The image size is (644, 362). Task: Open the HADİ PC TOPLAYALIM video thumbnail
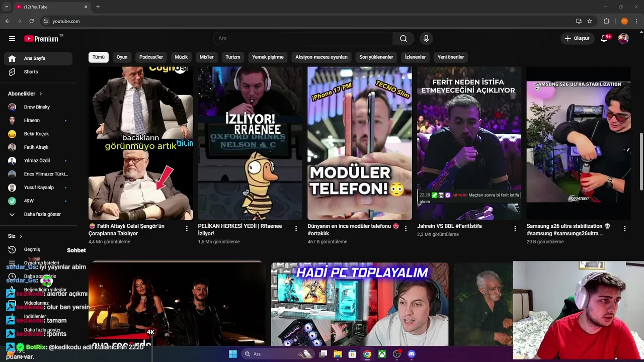360,304
